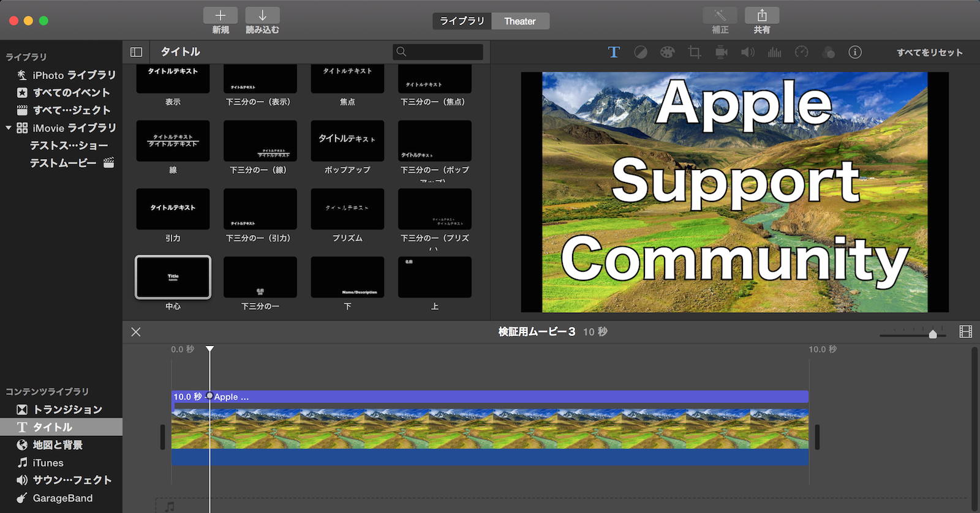The width and height of the screenshot is (980, 513).
Task: Select the 下三分の一（ポップアップ） title style
Action: (435, 141)
